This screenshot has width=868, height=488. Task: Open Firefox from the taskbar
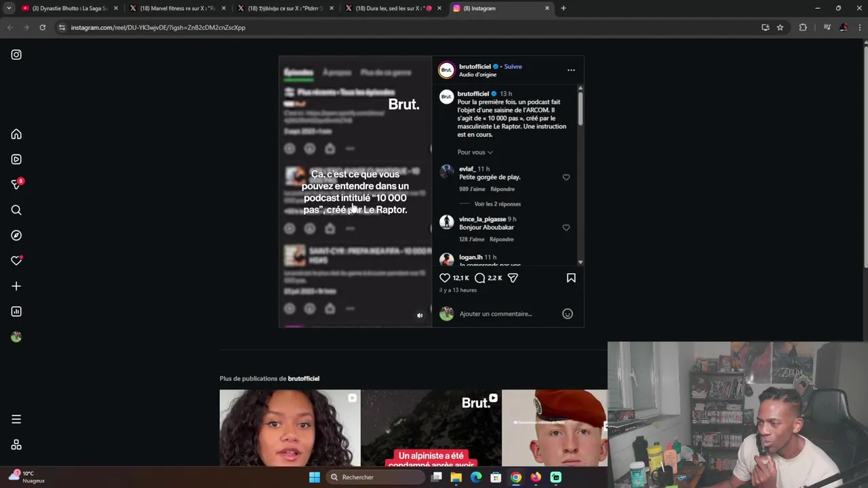(536, 477)
